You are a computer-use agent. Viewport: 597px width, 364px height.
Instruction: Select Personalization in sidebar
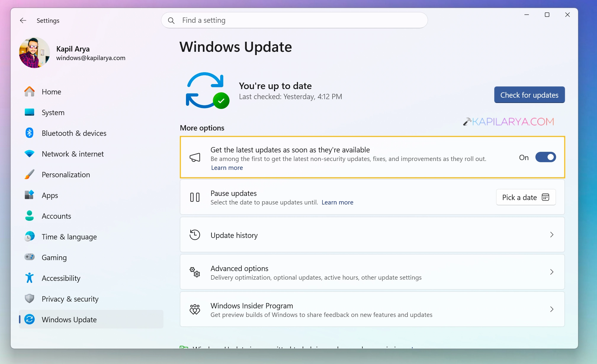[x=91, y=175]
